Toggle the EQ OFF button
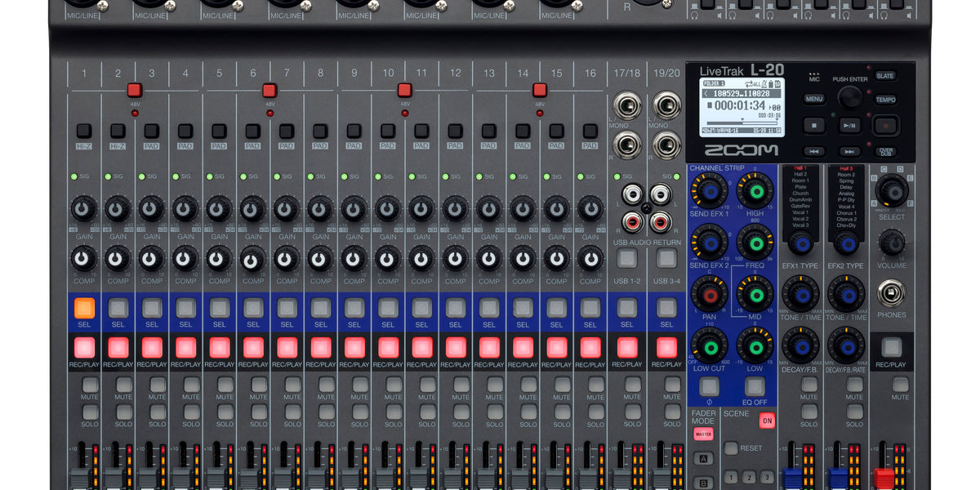This screenshot has width=980, height=490. [755, 385]
